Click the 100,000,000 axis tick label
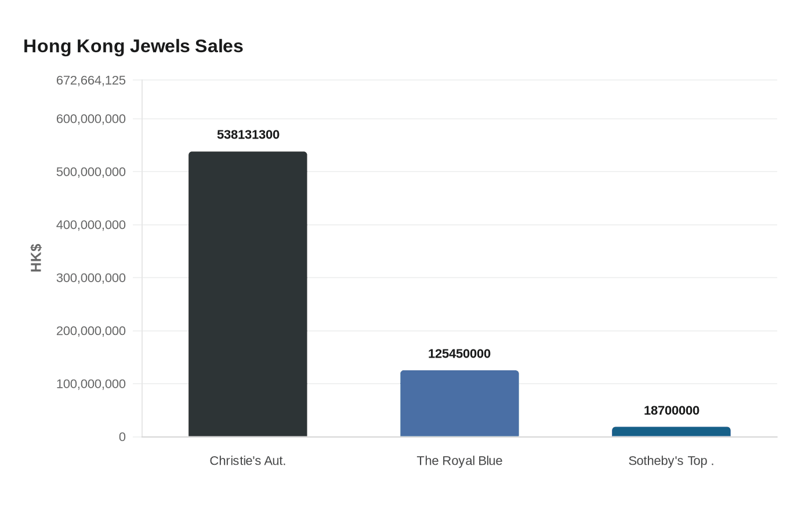 click(91, 384)
